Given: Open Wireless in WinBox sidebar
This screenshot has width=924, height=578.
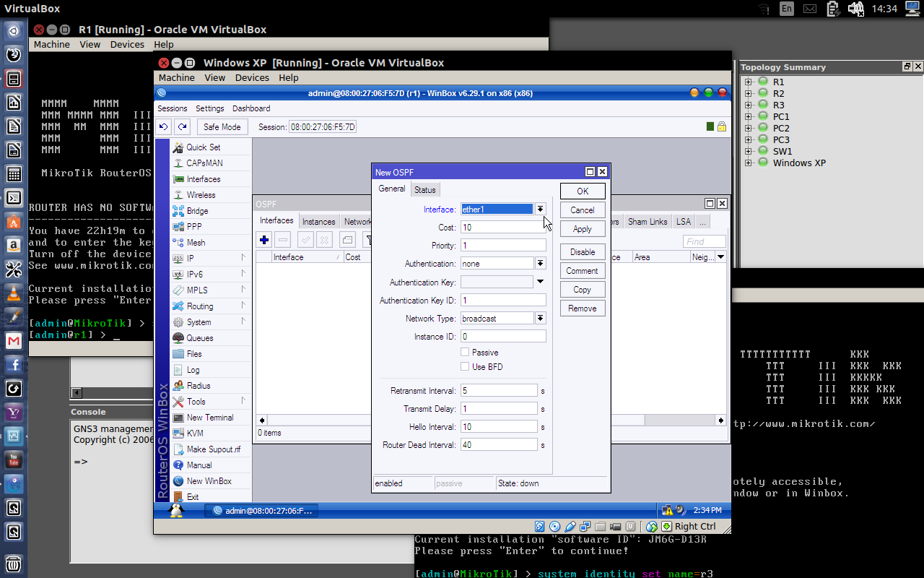Looking at the screenshot, I should pyautogui.click(x=201, y=195).
